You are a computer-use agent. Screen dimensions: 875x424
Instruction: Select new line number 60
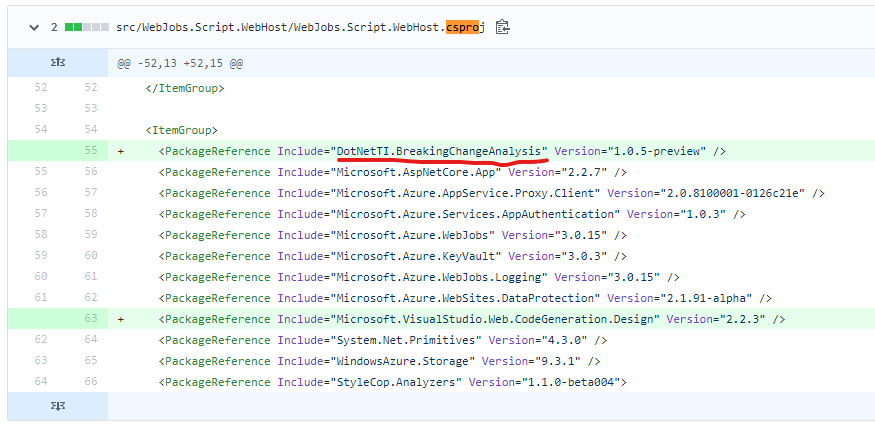(x=90, y=256)
